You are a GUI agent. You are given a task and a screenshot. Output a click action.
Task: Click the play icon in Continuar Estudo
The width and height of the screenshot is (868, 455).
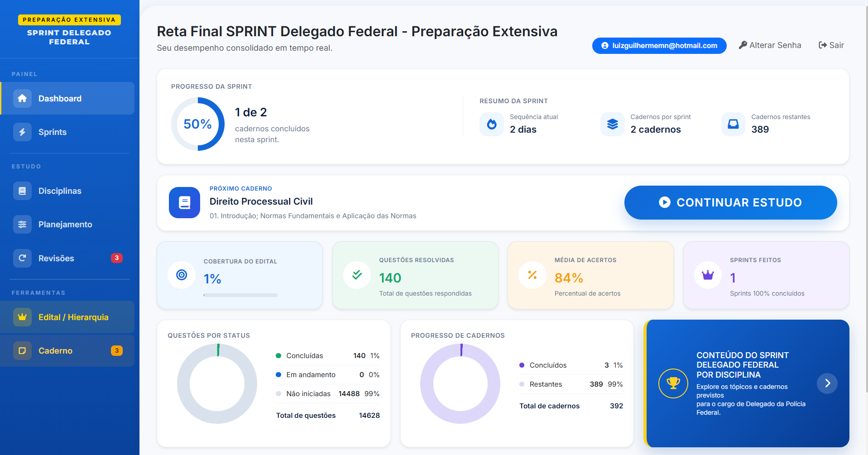(x=665, y=202)
